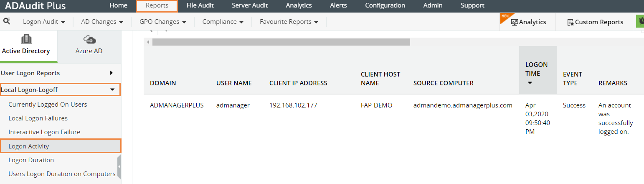Select the Active Directory building icon
This screenshot has width=644, height=184.
click(x=26, y=39)
